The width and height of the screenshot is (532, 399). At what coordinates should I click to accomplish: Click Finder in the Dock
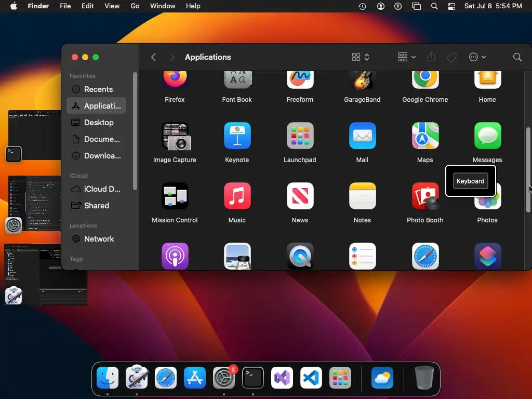click(108, 378)
